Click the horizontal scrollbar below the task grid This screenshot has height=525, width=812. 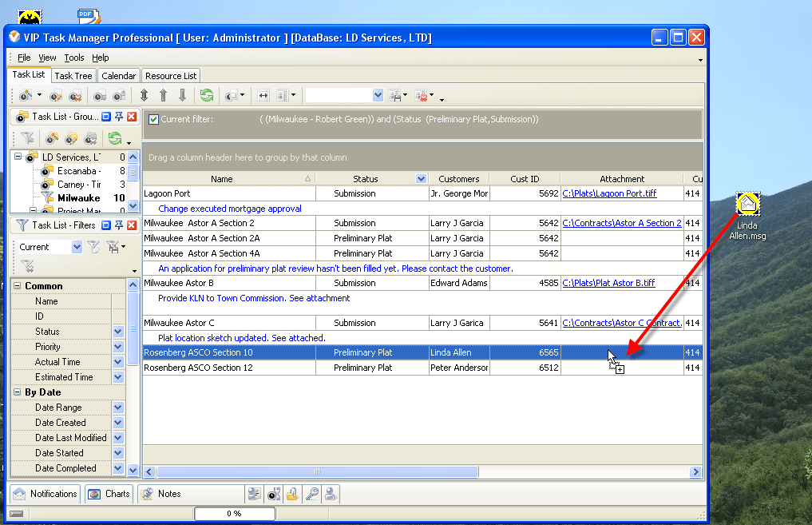point(319,471)
